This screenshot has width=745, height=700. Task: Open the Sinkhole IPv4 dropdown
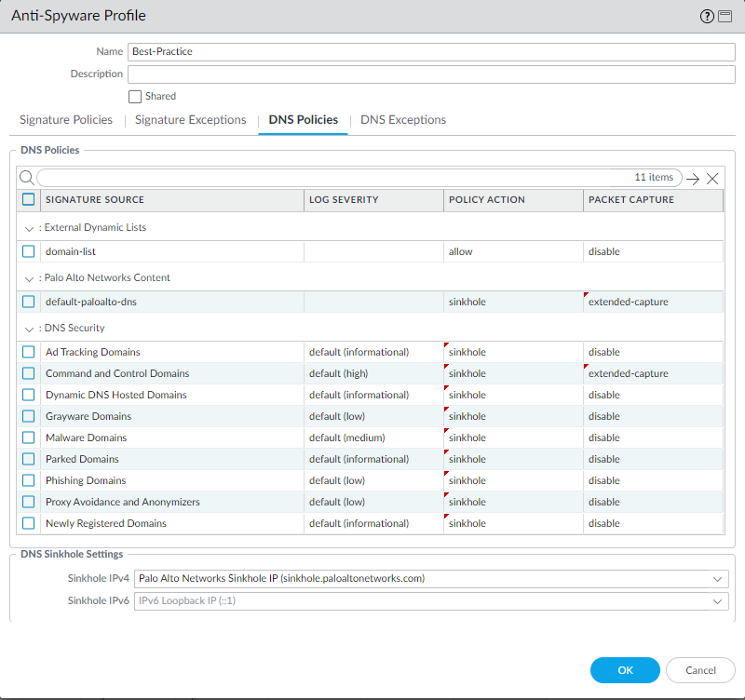point(716,578)
